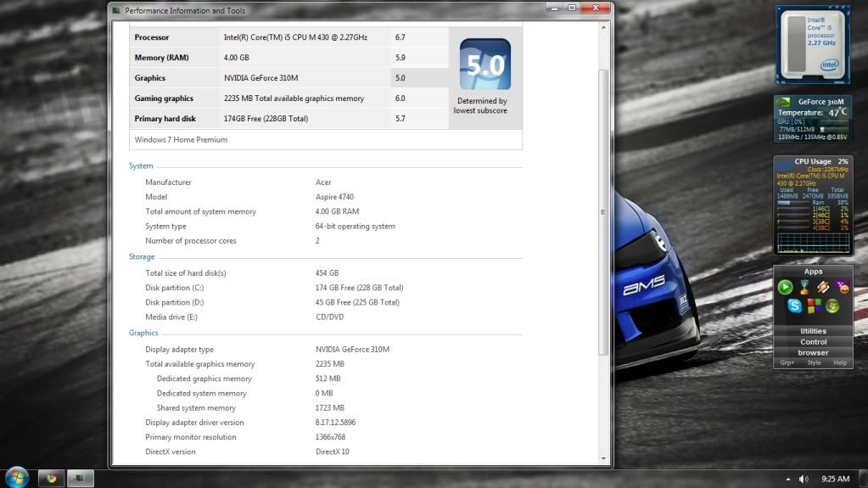Open Skype from the Apps launcher
This screenshot has width=868, height=488.
(795, 306)
